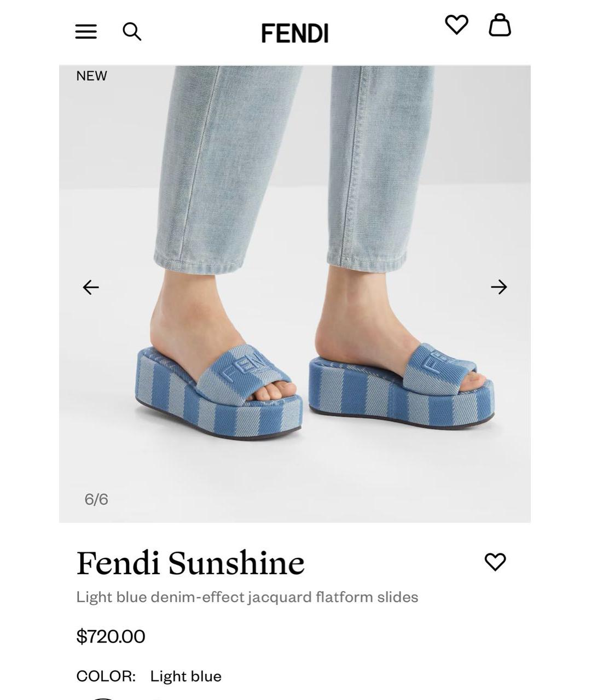Click the FENDI logo to go home

coord(295,33)
